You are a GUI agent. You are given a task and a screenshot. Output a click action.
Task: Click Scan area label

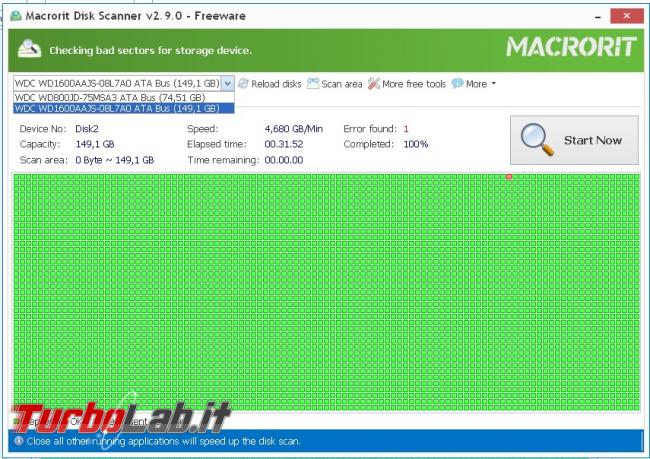tap(342, 84)
